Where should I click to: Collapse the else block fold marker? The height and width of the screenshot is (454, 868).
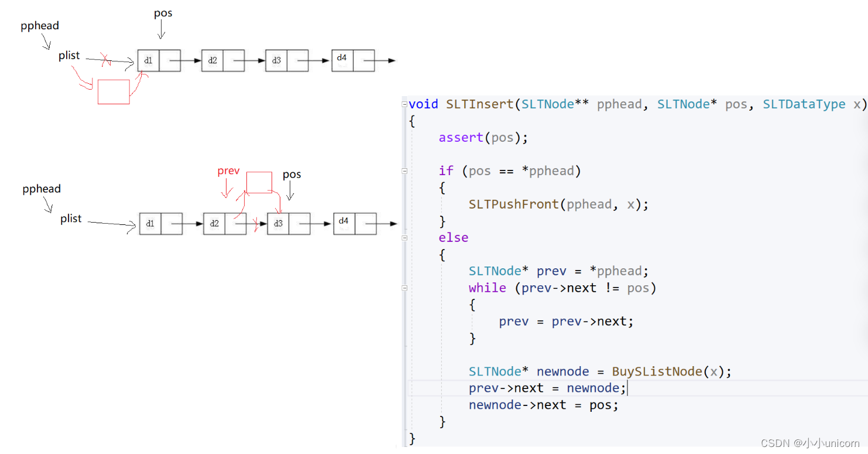tap(404, 238)
